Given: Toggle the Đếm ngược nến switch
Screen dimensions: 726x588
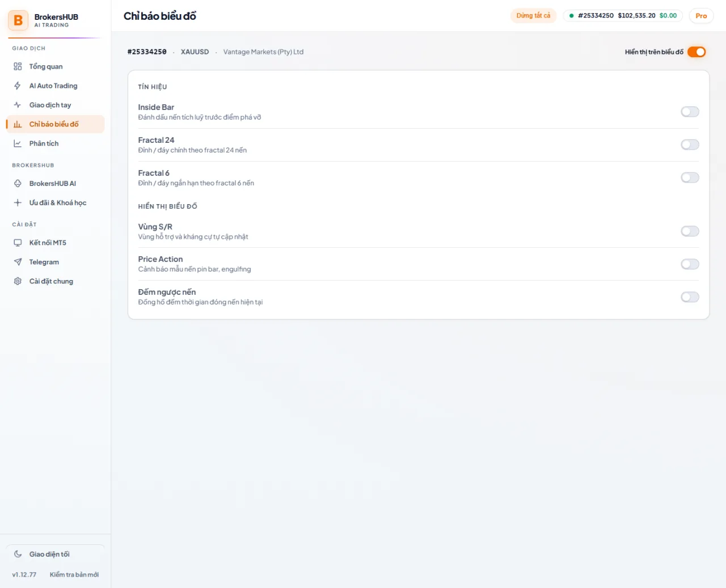Looking at the screenshot, I should (x=690, y=297).
